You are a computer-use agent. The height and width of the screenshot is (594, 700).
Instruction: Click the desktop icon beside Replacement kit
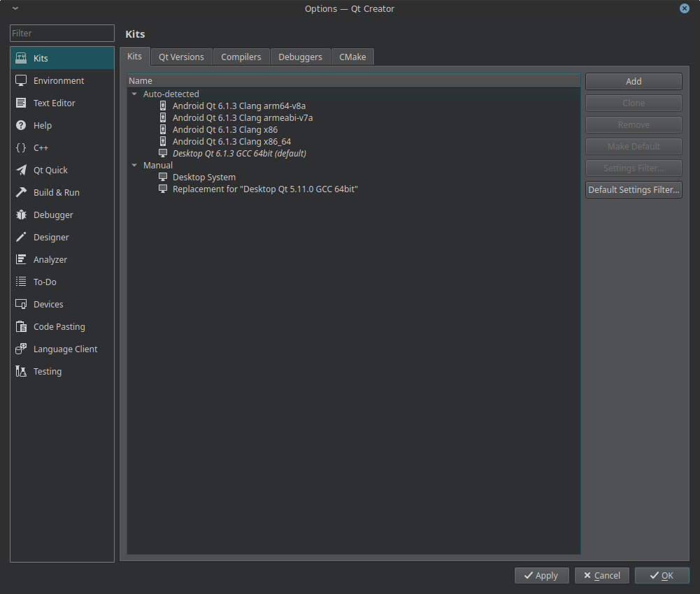(163, 189)
